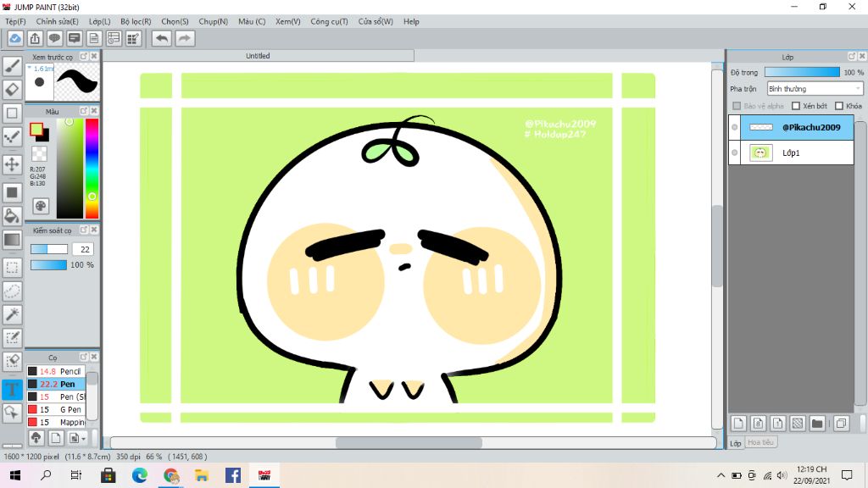Activate the Move tool
This screenshot has height=488, width=868.
point(12,164)
